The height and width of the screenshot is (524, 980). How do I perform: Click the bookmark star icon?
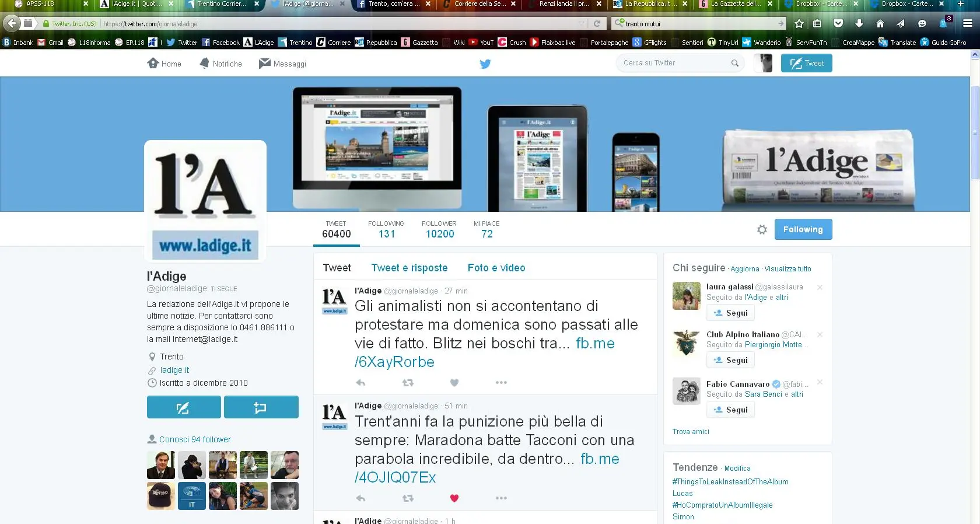799,23
